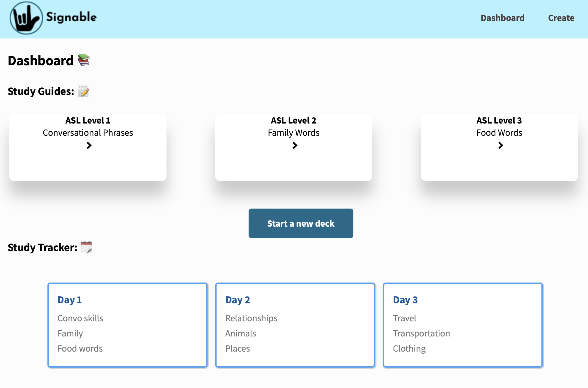The image size is (588, 388).
Task: Select the Day 2 tracker card heading
Action: 238,300
